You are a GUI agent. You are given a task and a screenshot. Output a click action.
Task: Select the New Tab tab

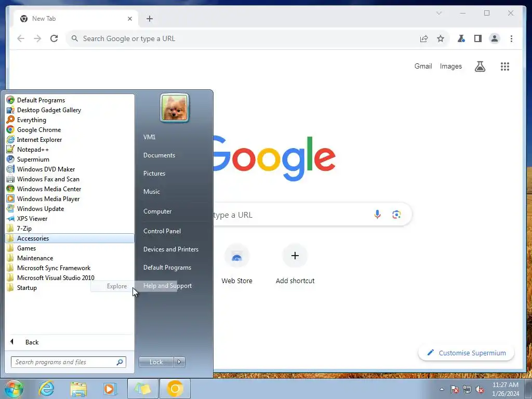pos(76,19)
